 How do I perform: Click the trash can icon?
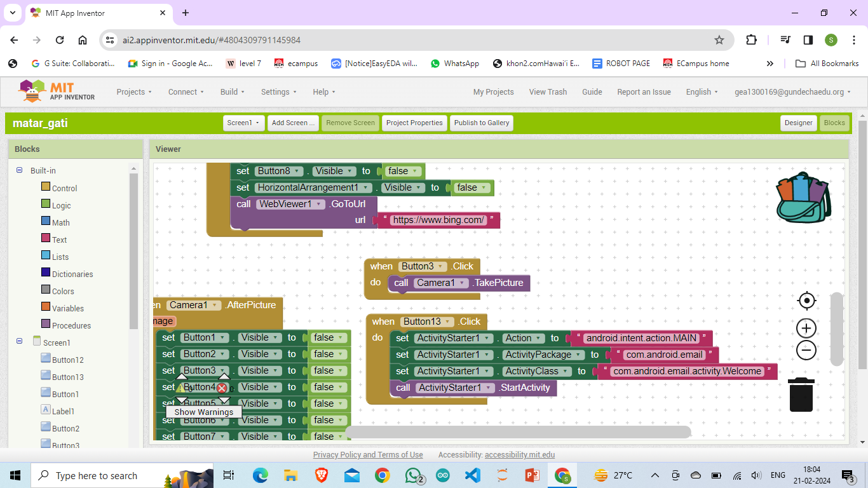[801, 395]
